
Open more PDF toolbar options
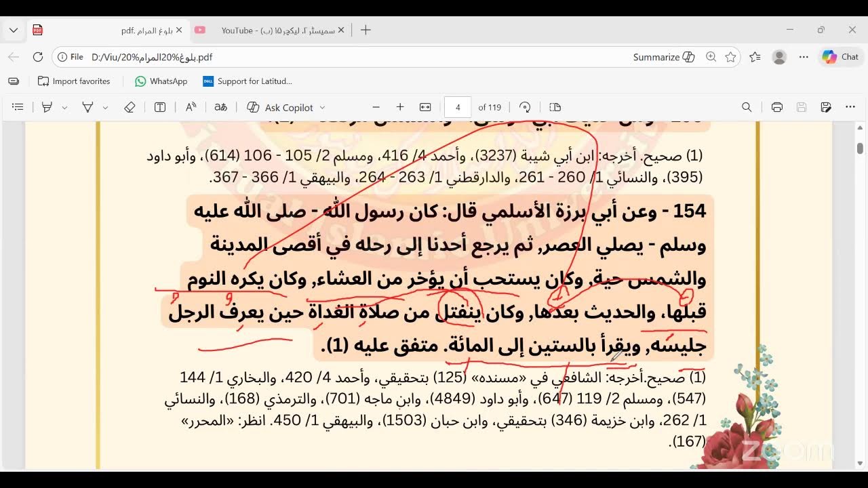(850, 107)
